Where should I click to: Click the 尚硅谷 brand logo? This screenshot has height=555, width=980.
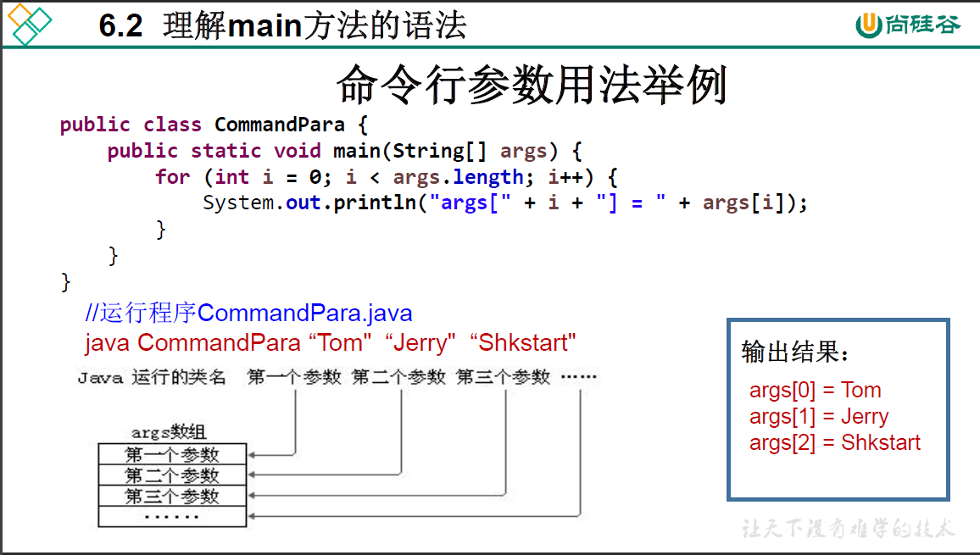(x=907, y=25)
